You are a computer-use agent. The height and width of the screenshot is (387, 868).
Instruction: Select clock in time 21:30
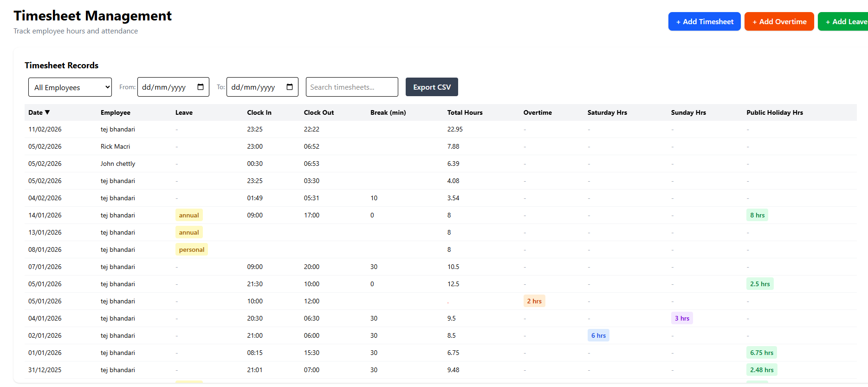coord(255,284)
